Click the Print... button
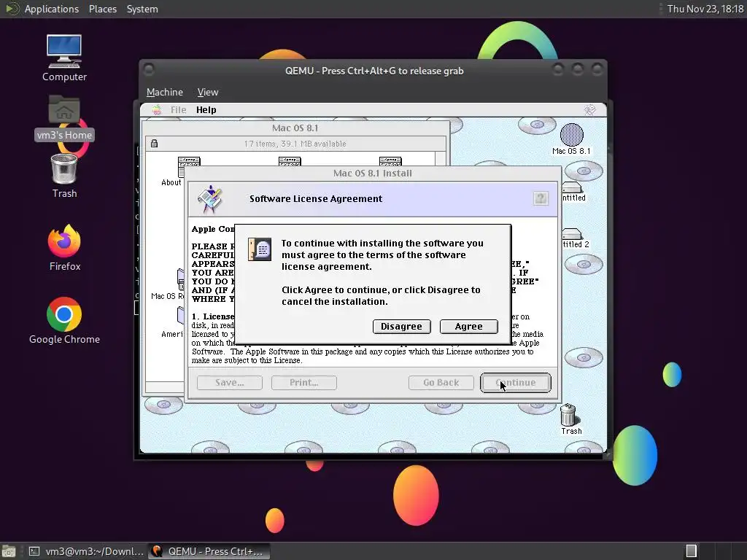 [304, 383]
